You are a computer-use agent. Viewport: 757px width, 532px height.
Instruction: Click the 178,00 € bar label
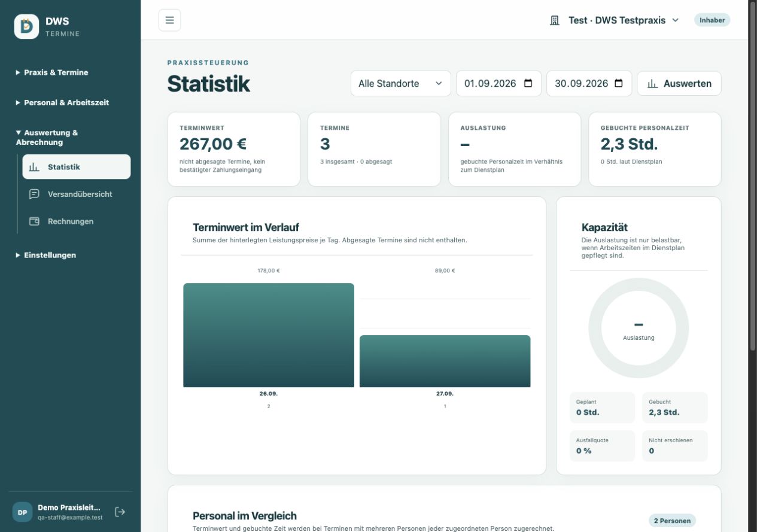pos(269,270)
